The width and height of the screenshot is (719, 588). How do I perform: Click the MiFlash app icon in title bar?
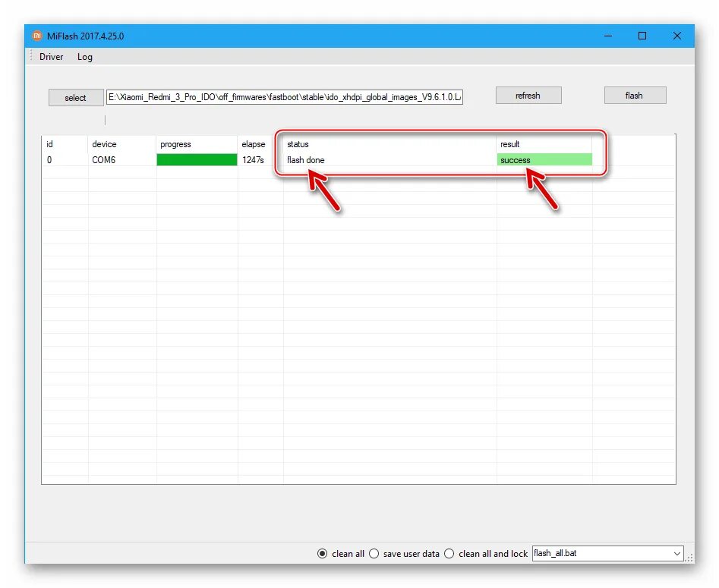click(37, 36)
